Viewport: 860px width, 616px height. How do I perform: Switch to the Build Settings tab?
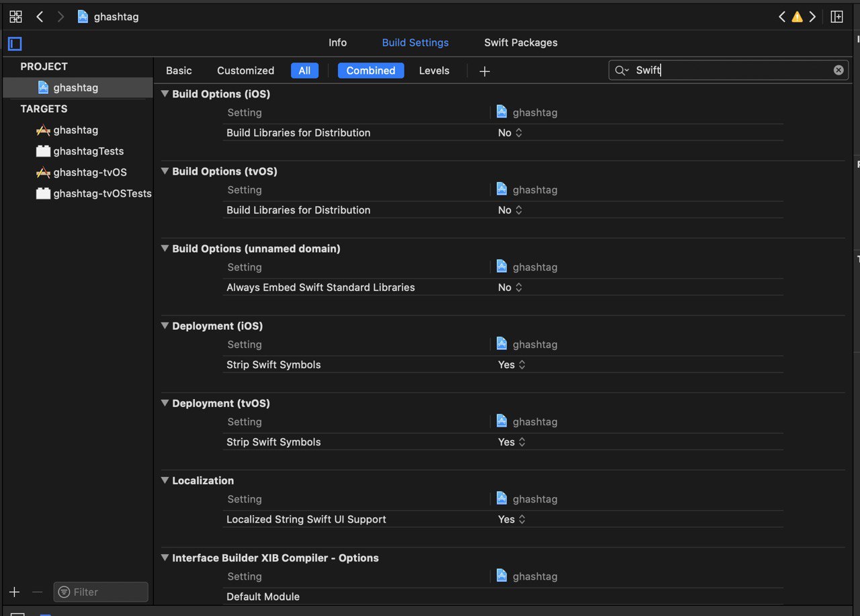coord(415,42)
